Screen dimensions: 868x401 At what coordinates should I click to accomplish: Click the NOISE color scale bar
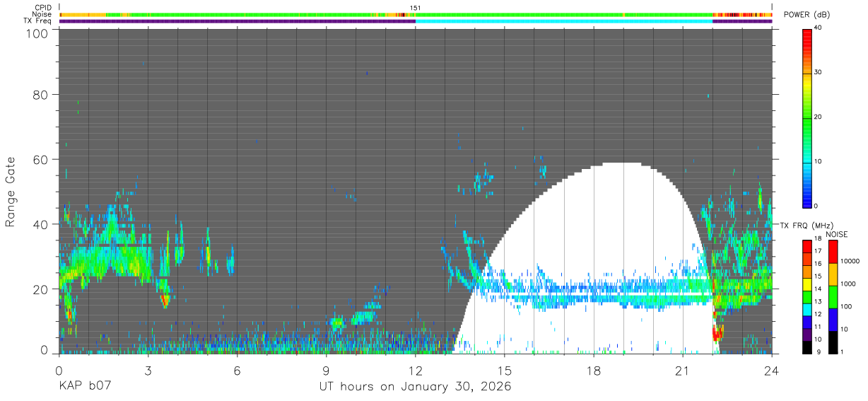(833, 296)
